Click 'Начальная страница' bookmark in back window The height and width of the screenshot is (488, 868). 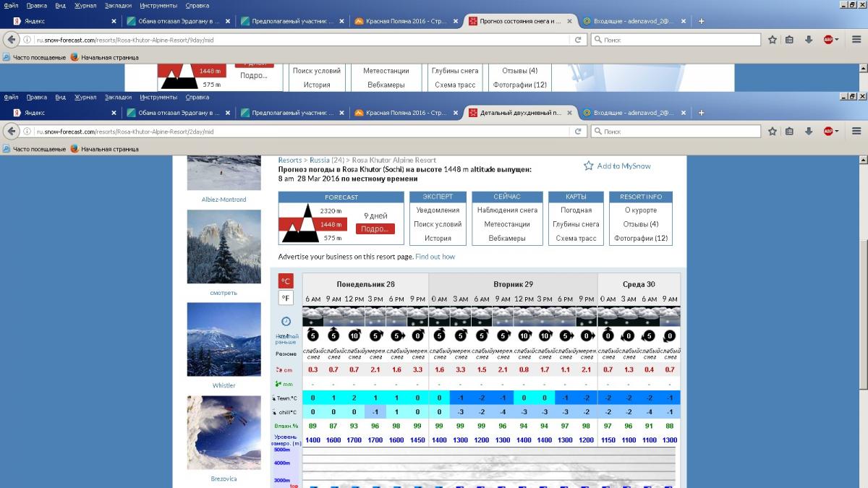coord(104,57)
